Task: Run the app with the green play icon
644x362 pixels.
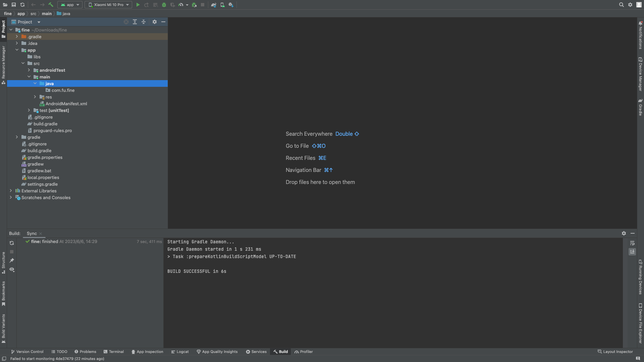Action: (138, 5)
